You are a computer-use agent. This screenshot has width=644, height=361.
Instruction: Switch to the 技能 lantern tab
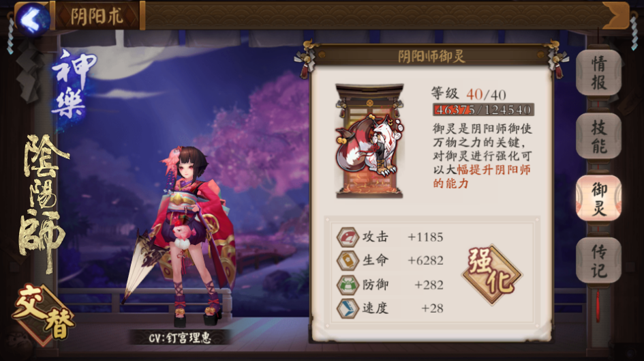click(598, 136)
